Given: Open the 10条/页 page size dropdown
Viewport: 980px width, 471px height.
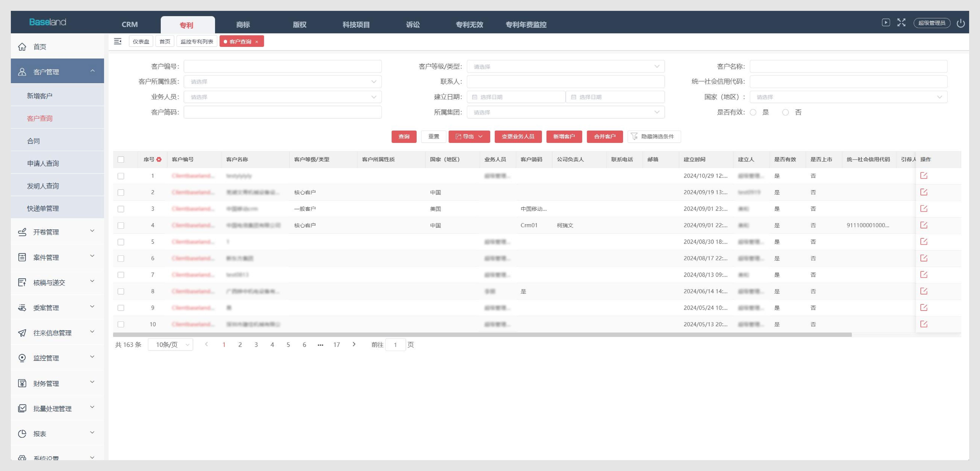Looking at the screenshot, I should click(170, 345).
